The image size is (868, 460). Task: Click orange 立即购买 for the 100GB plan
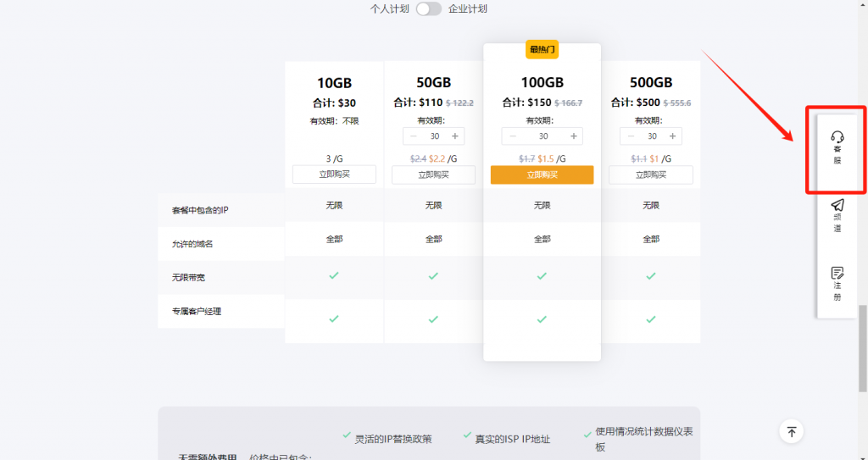coord(542,175)
